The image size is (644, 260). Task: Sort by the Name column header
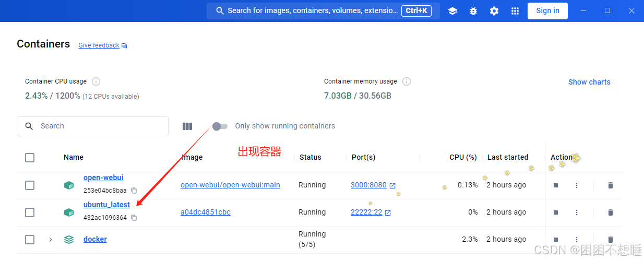[74, 157]
